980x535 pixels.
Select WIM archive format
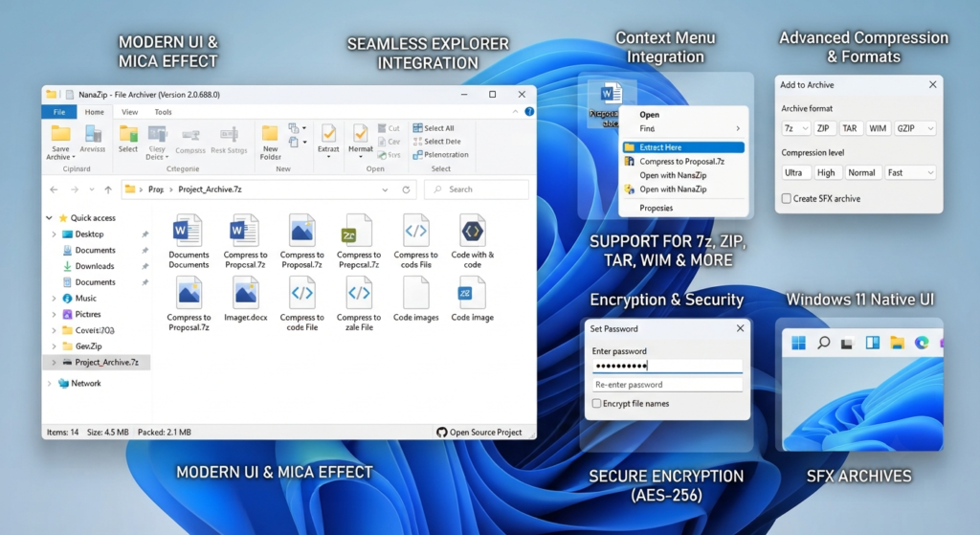878,128
